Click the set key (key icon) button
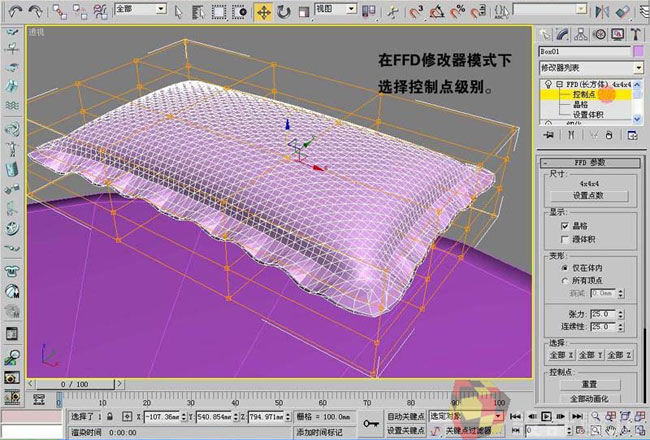Image resolution: width=650 pixels, height=440 pixels. [371, 423]
